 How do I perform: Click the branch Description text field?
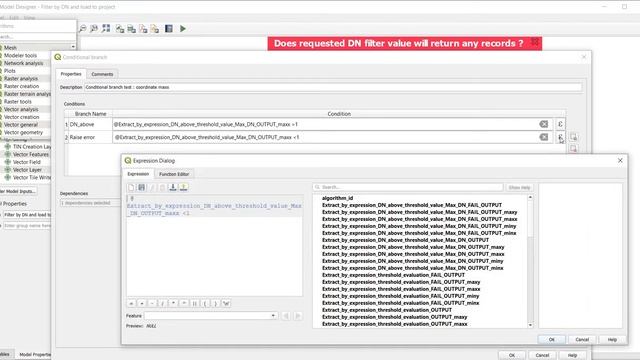pyautogui.click(x=333, y=87)
